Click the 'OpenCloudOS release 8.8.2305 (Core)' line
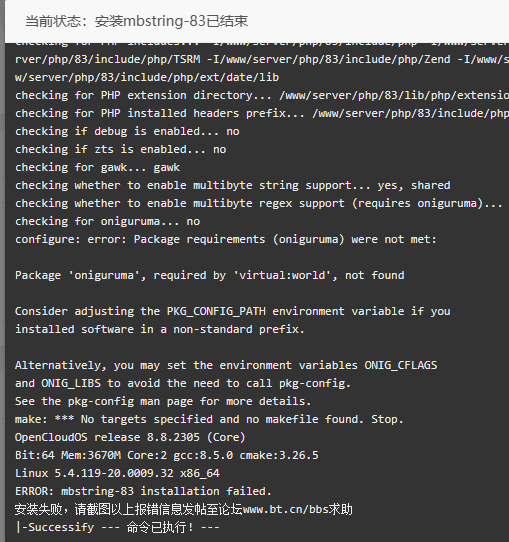This screenshot has width=509, height=542. coord(130,437)
